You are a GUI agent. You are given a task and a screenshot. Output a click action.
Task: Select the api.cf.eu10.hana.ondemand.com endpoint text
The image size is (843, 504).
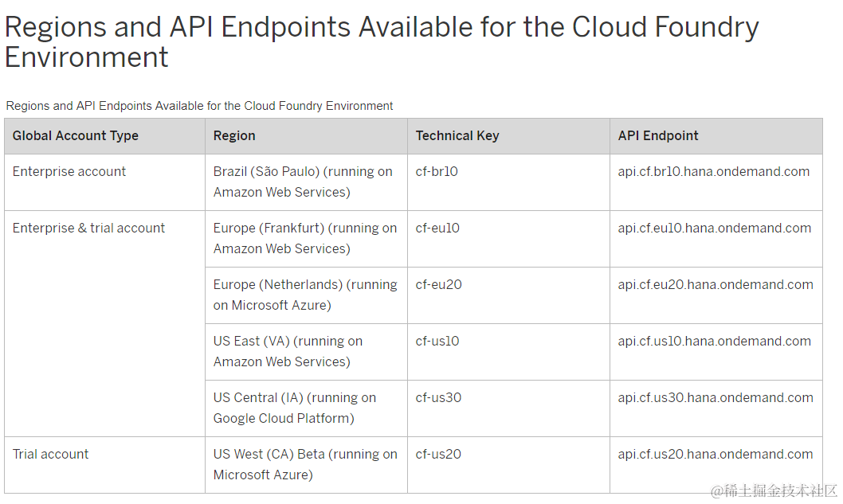point(715,228)
